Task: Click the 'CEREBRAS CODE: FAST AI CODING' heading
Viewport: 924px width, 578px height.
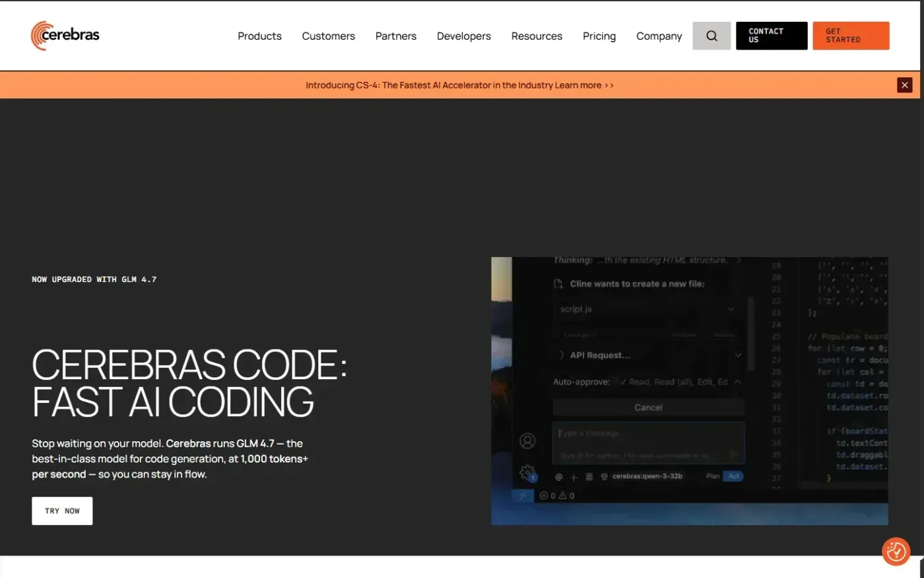Action: (189, 384)
